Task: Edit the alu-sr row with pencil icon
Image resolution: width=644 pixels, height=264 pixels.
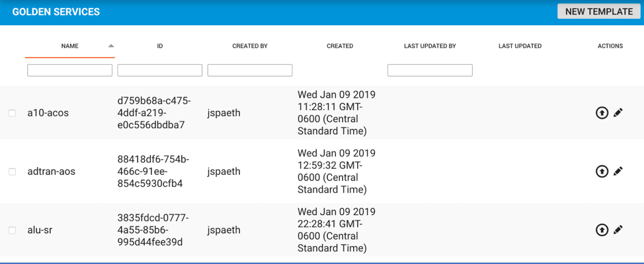Action: tap(618, 230)
